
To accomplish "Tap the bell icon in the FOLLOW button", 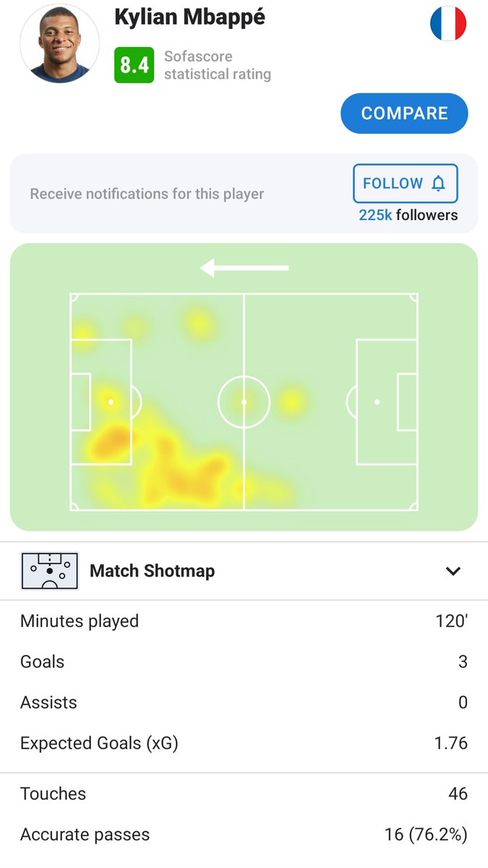I will (438, 184).
